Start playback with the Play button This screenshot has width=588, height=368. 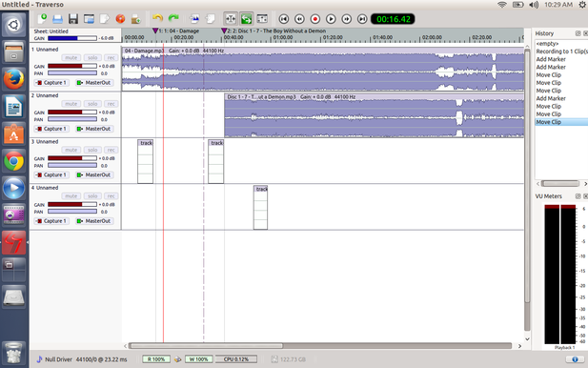click(331, 19)
